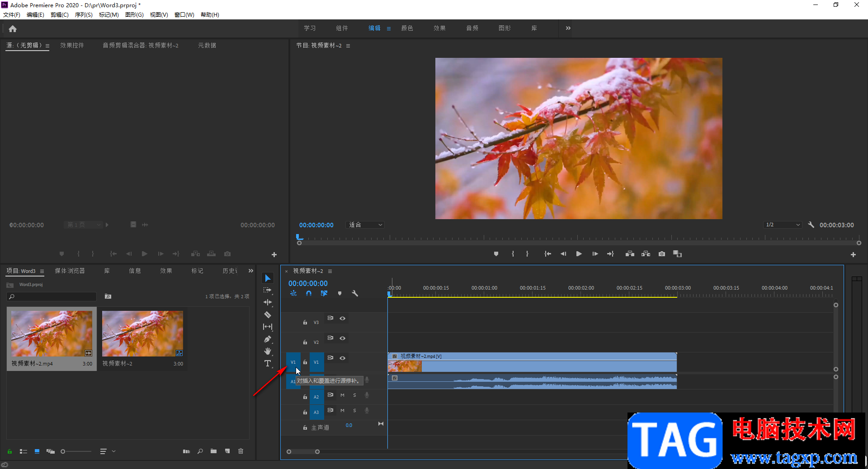Export frame with camera icon in program monitor
The image size is (868, 469).
pyautogui.click(x=662, y=254)
